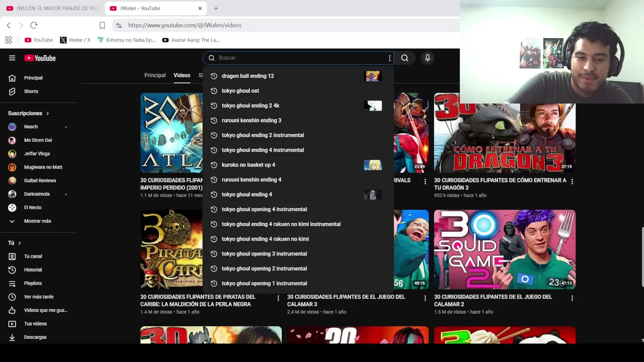Select the channel Videos tab
Screen dimensions: 644x362
coord(182,75)
